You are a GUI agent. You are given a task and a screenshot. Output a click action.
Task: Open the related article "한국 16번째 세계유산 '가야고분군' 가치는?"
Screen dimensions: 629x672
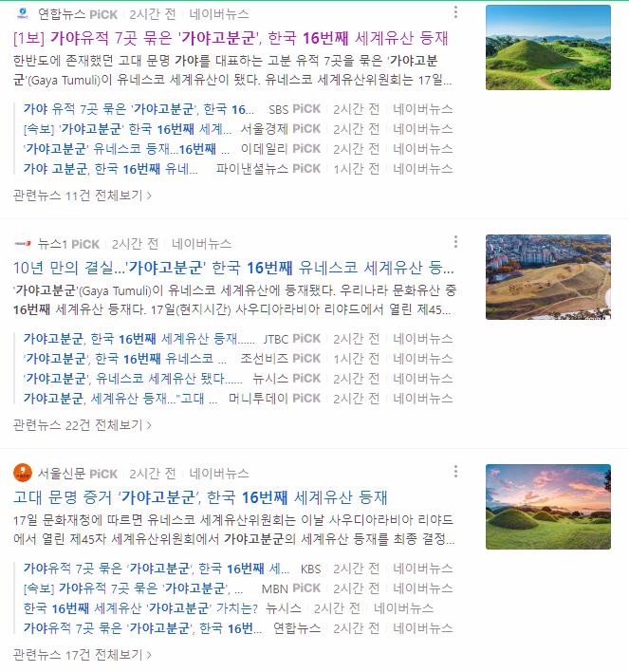tap(141, 608)
